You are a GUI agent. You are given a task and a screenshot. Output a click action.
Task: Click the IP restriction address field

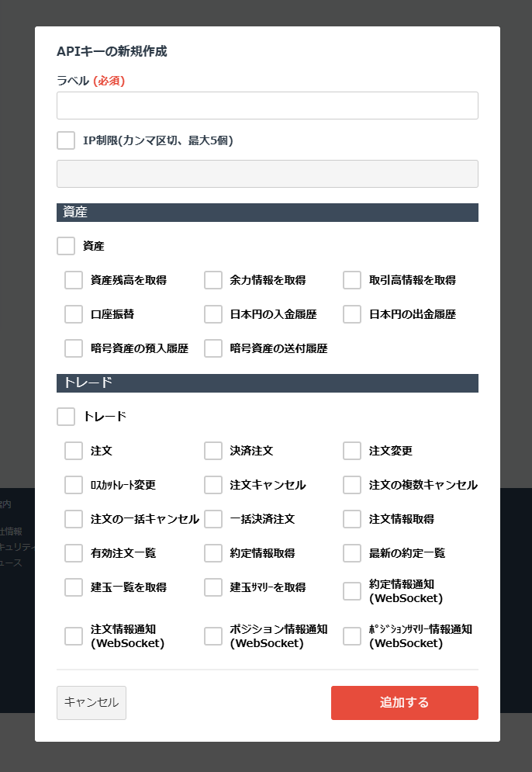[267, 174]
